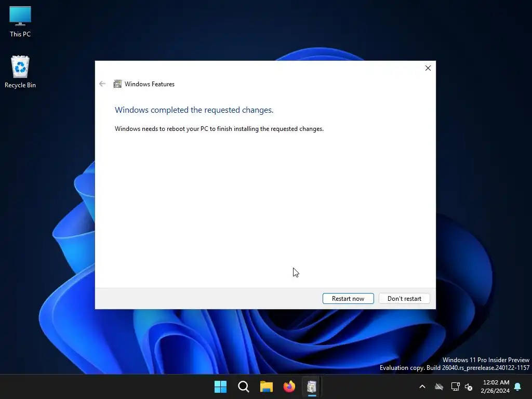The image size is (532, 399).
Task: Open This PC desktop icon
Action: [20, 21]
